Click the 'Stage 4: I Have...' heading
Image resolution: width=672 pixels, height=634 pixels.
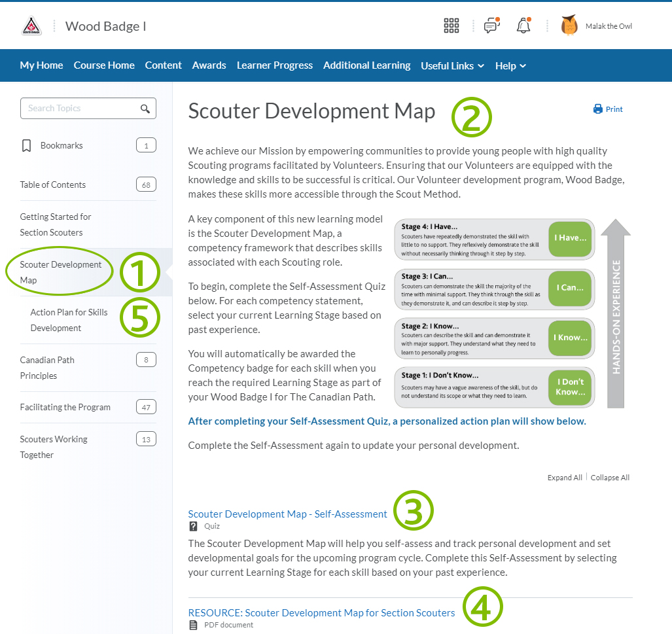tap(429, 227)
